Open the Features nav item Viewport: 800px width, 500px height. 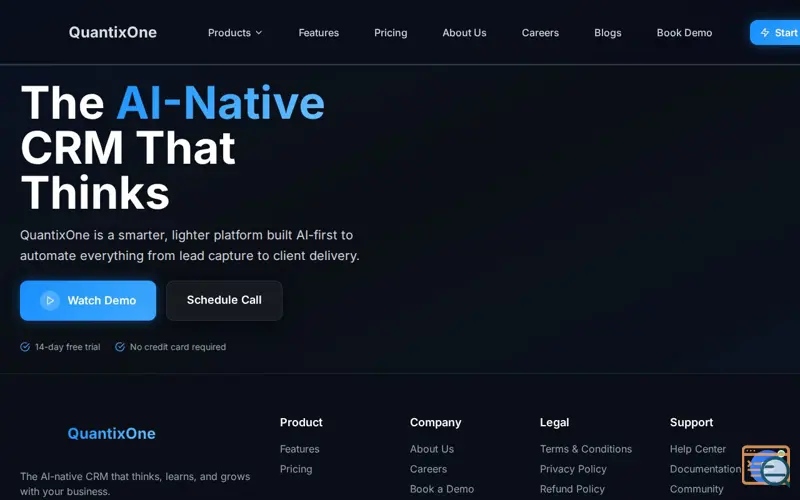[x=318, y=33]
